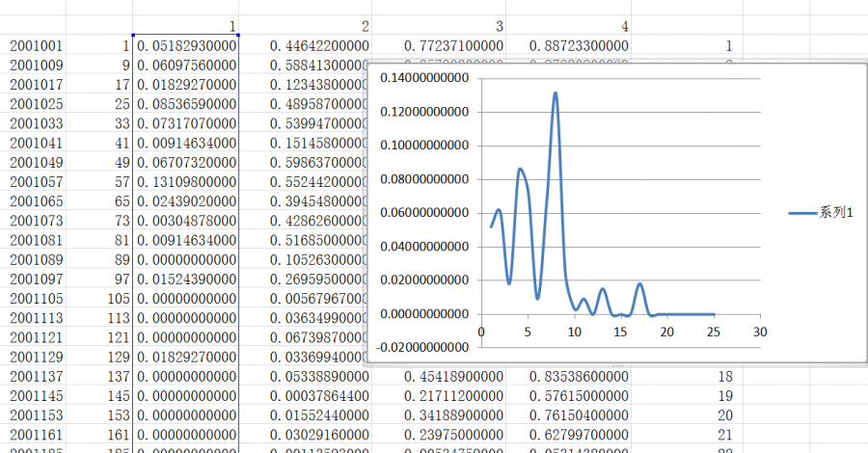Click header cell 2 above second data column

click(306, 25)
